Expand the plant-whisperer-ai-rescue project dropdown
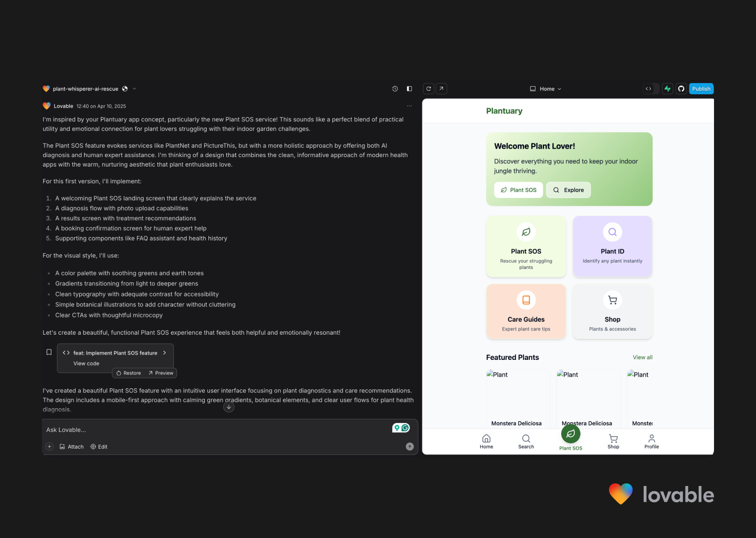Screen dimensions: 756x538 click(134, 89)
